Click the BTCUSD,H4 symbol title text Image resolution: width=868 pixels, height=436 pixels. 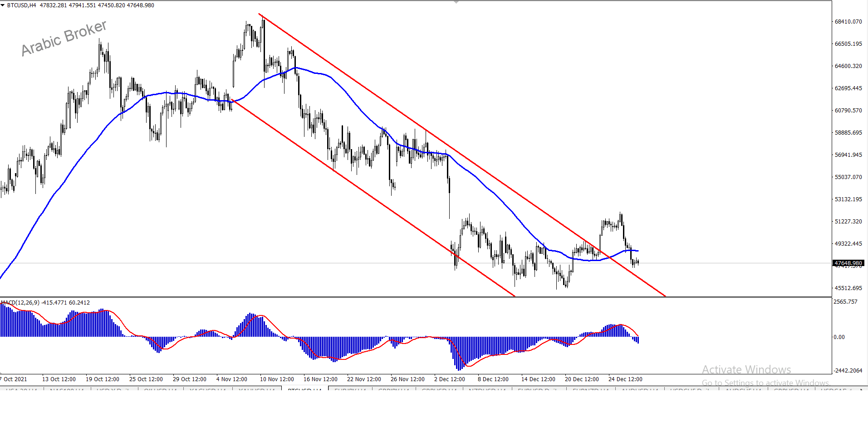point(21,5)
